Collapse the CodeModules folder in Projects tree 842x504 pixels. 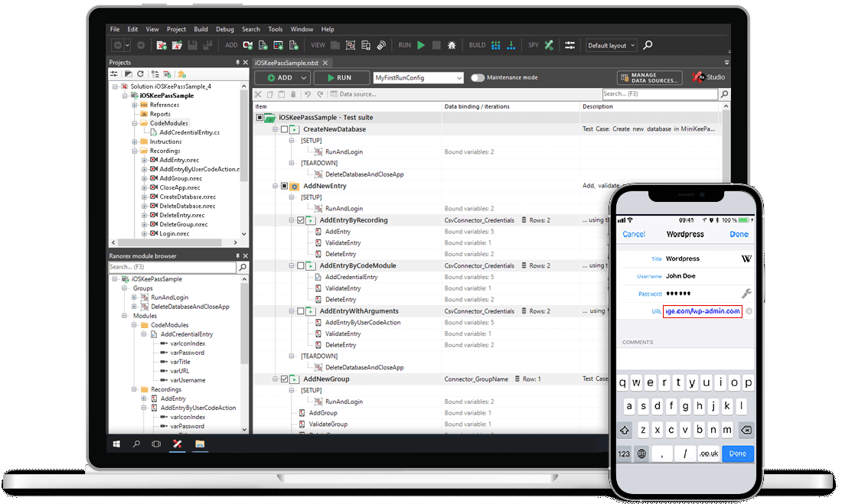[x=134, y=123]
